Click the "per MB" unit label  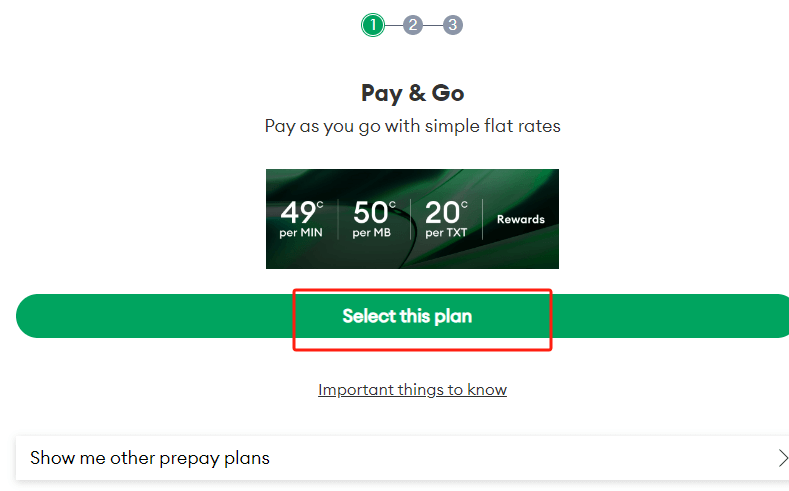point(372,233)
